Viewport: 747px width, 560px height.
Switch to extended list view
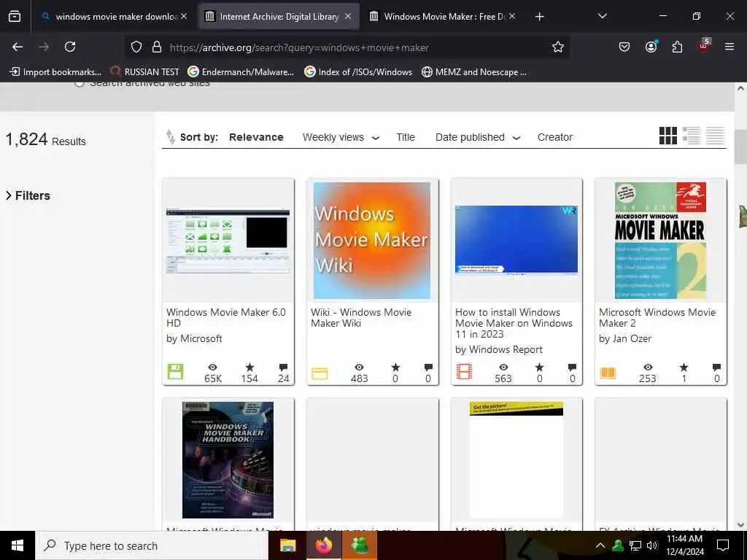tap(692, 136)
